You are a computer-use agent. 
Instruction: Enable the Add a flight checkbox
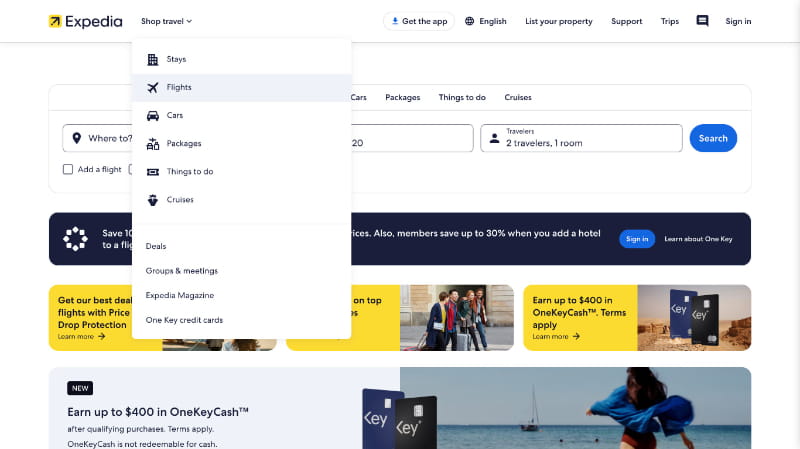(68, 169)
